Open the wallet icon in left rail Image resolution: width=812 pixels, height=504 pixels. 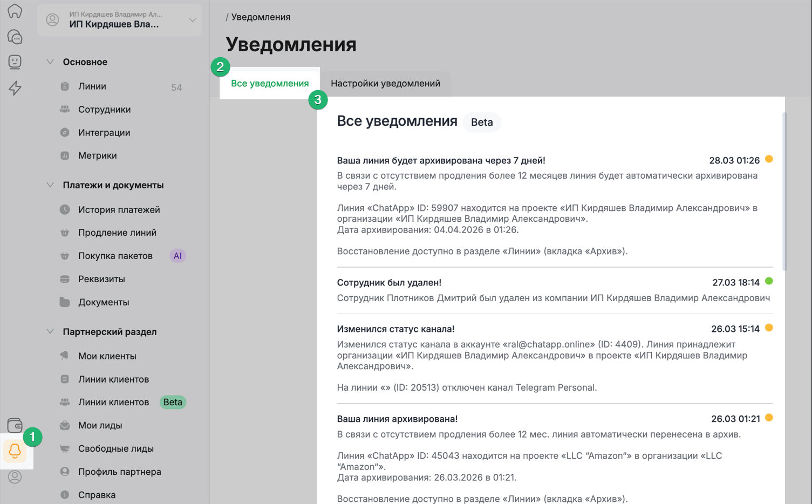tap(15, 425)
